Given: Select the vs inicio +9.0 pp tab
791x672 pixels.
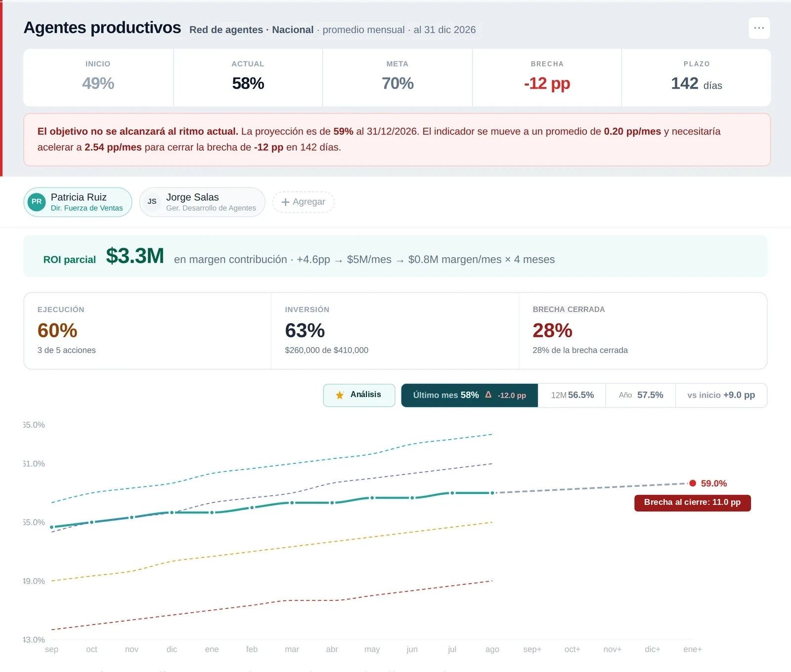Looking at the screenshot, I should pyautogui.click(x=721, y=395).
